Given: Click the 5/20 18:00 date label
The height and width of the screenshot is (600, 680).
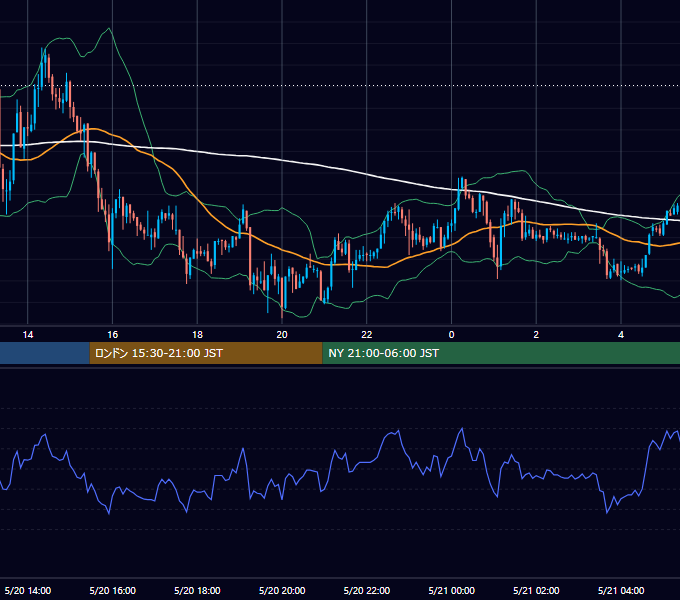Looking at the screenshot, I should [x=197, y=590].
